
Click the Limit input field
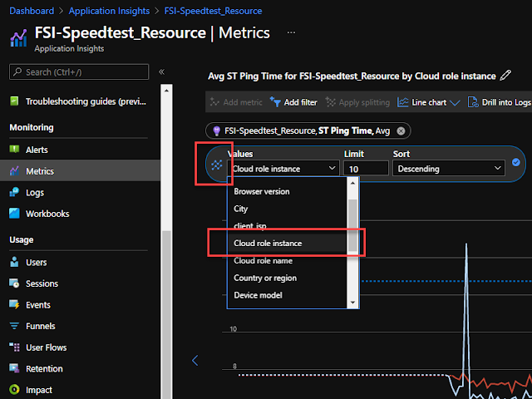(366, 169)
